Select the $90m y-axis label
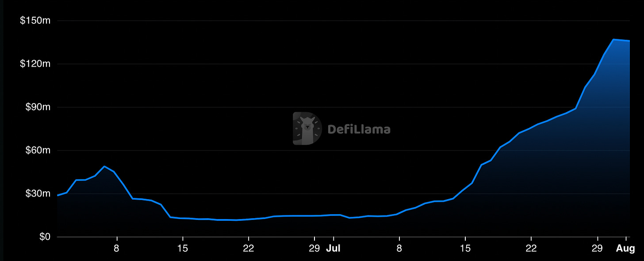Screen dimensions: 644x261 click(x=37, y=107)
